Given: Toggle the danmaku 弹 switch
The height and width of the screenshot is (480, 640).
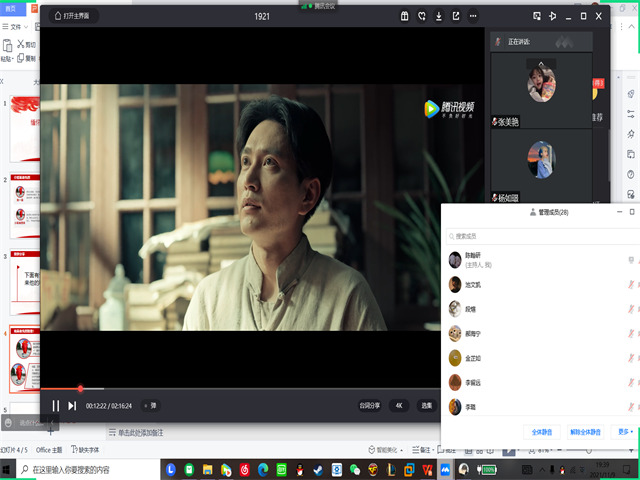Looking at the screenshot, I should tap(150, 405).
